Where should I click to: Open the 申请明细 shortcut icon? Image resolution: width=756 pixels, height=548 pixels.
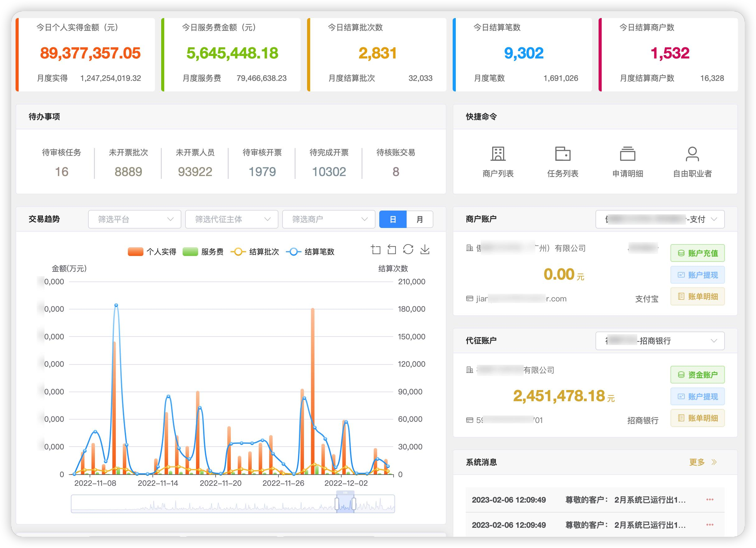click(627, 154)
